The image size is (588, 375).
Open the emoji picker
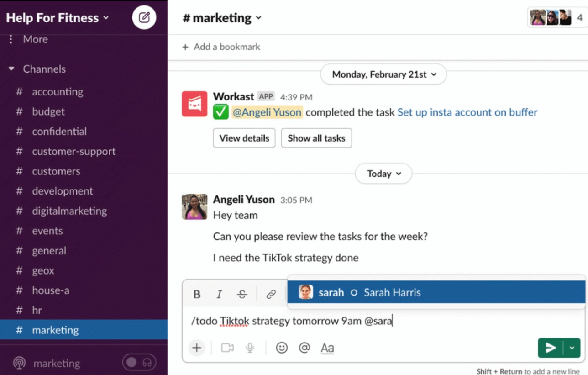click(x=282, y=348)
